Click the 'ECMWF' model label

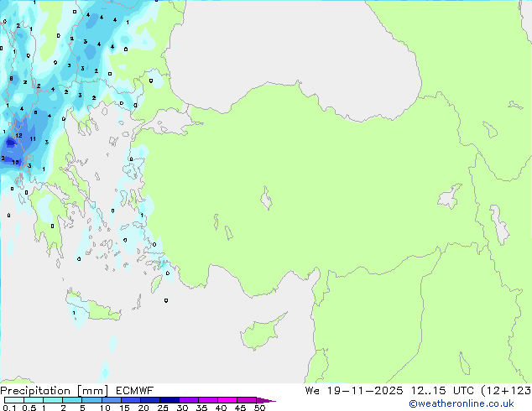tap(134, 391)
